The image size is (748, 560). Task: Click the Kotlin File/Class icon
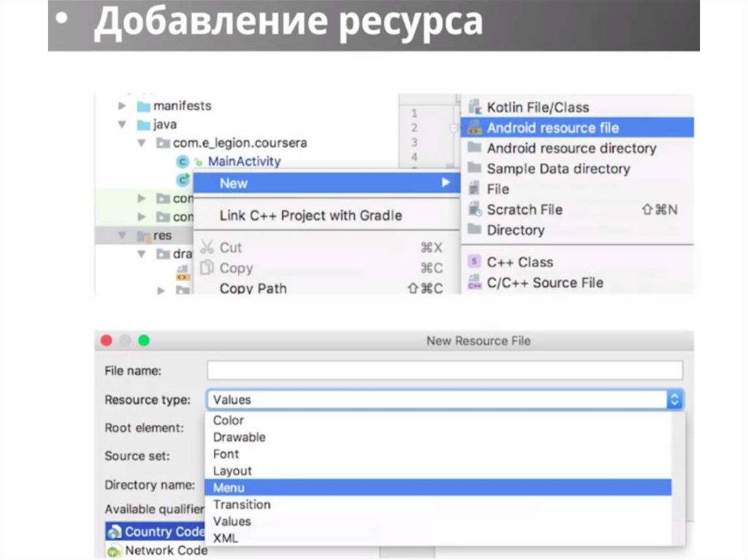click(476, 107)
